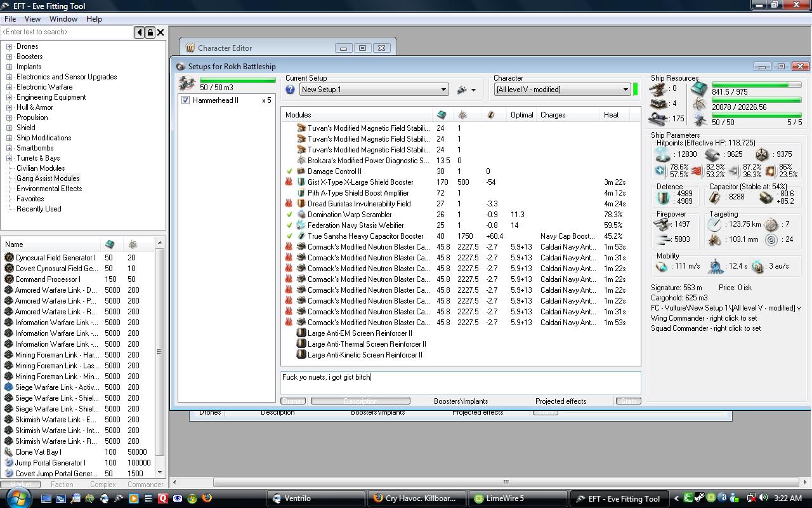Switch to Ventrilo in the taskbar
The height and width of the screenshot is (508, 812).
315,498
